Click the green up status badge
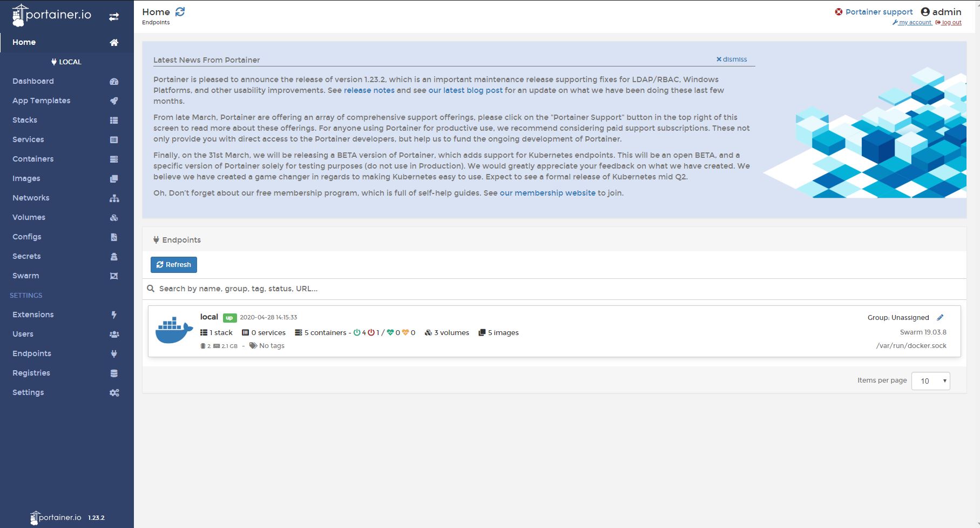 click(x=229, y=318)
